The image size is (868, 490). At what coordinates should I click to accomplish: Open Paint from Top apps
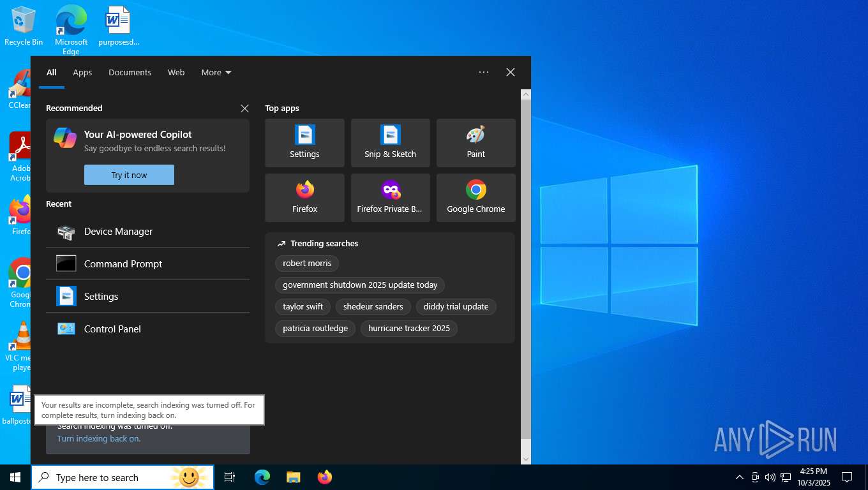click(475, 143)
